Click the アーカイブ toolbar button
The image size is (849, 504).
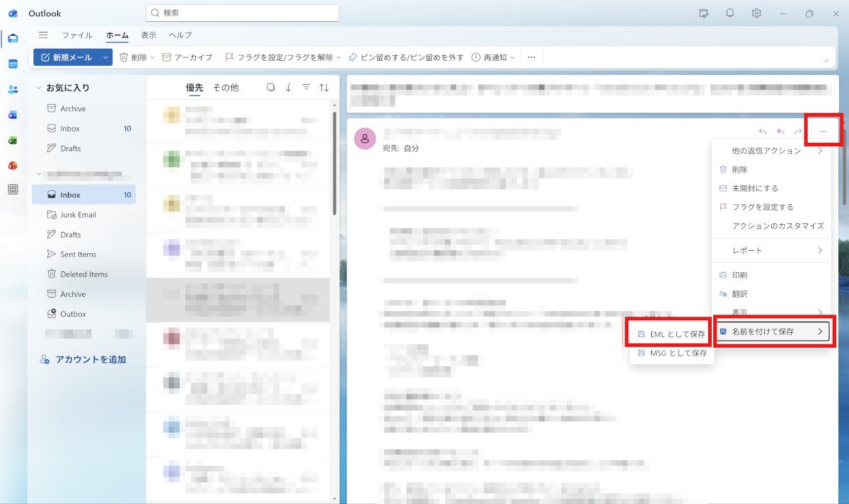pos(187,57)
